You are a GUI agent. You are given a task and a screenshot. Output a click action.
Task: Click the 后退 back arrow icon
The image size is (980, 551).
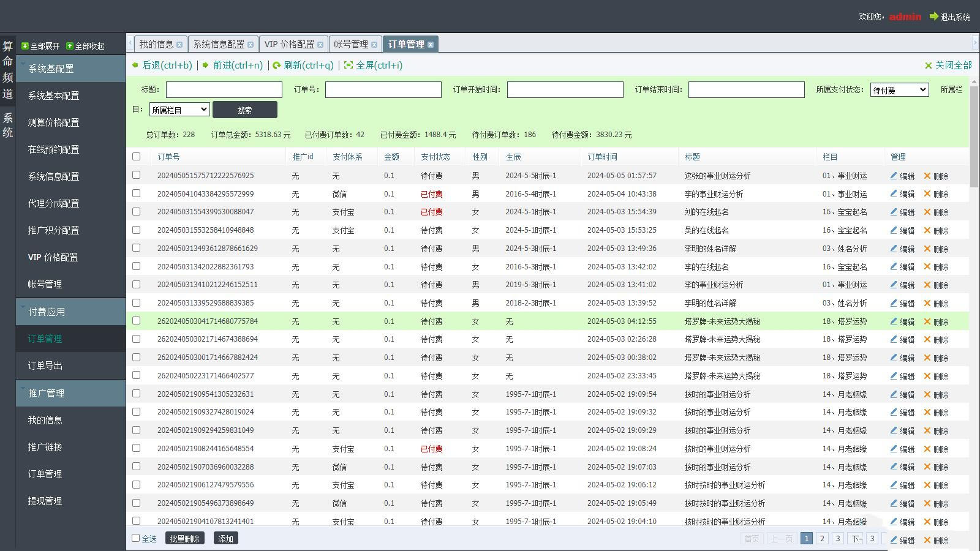(135, 65)
